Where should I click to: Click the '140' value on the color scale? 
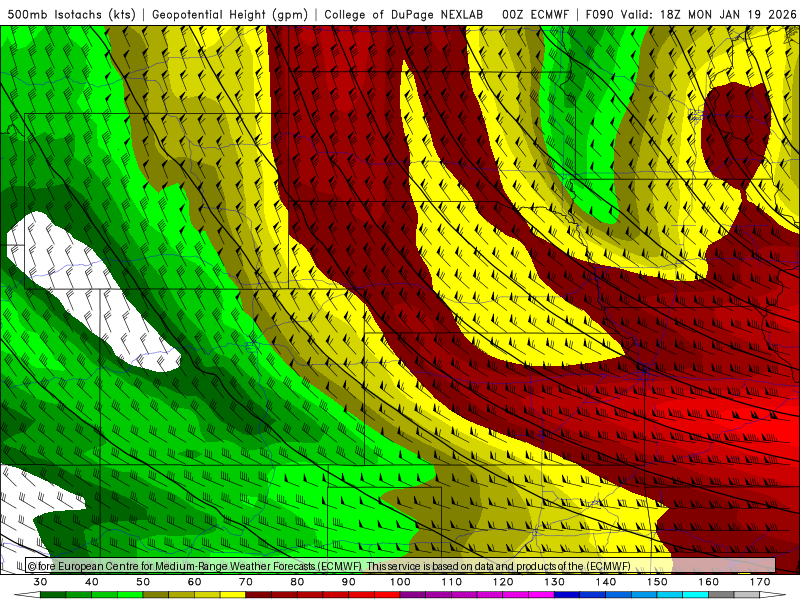pyautogui.click(x=606, y=582)
